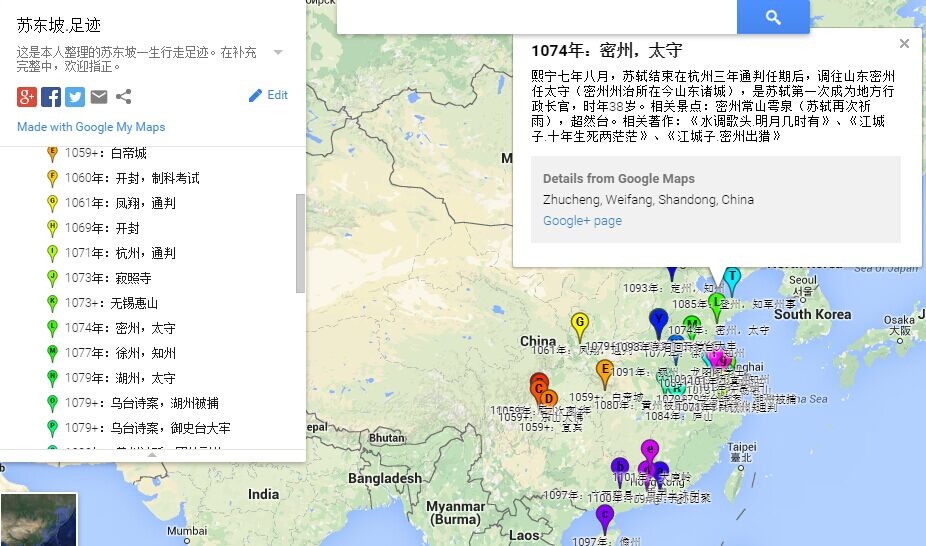Share the map via email icon
This screenshot has height=546, width=926.
99,96
